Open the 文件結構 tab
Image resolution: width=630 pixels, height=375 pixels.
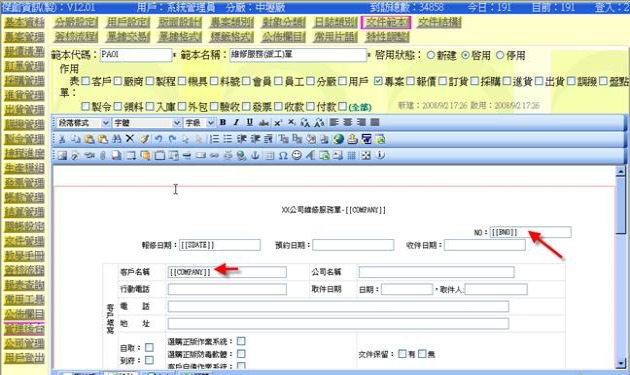pos(439,23)
